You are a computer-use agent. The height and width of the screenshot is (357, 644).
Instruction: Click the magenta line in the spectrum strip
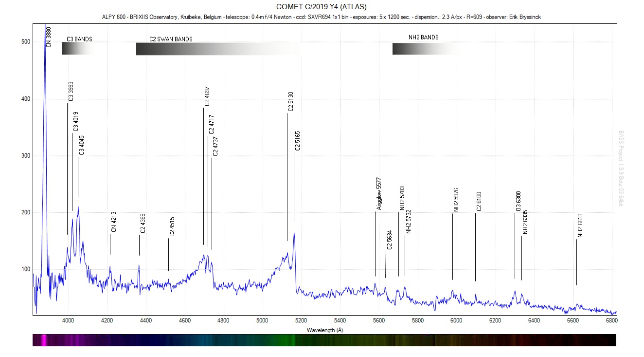[x=45, y=340]
